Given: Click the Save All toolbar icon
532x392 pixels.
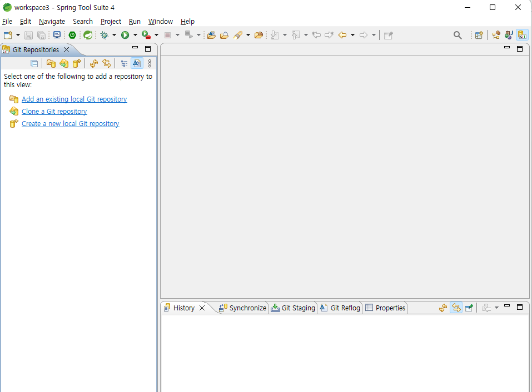Looking at the screenshot, I should point(41,35).
